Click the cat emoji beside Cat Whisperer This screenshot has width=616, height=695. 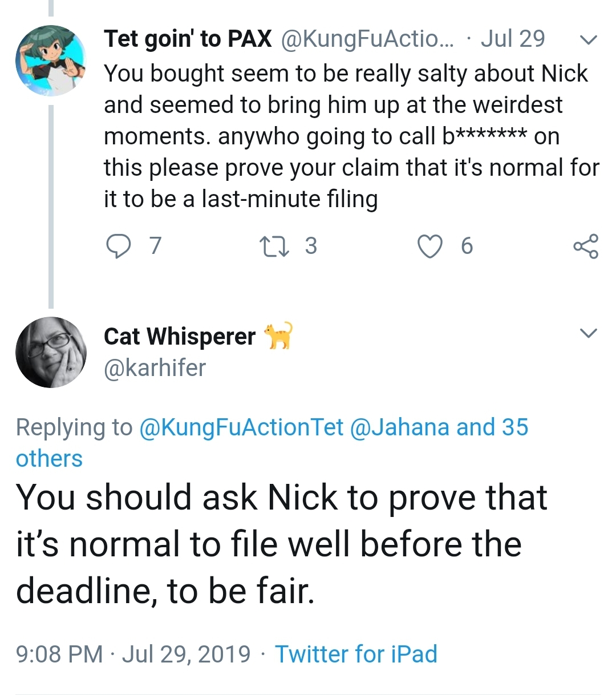pyautogui.click(x=278, y=336)
